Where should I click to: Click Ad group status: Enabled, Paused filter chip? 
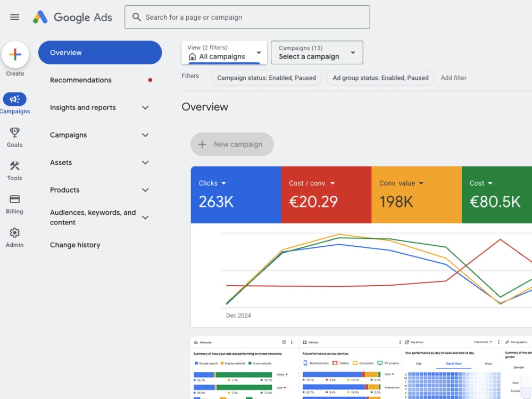point(380,78)
